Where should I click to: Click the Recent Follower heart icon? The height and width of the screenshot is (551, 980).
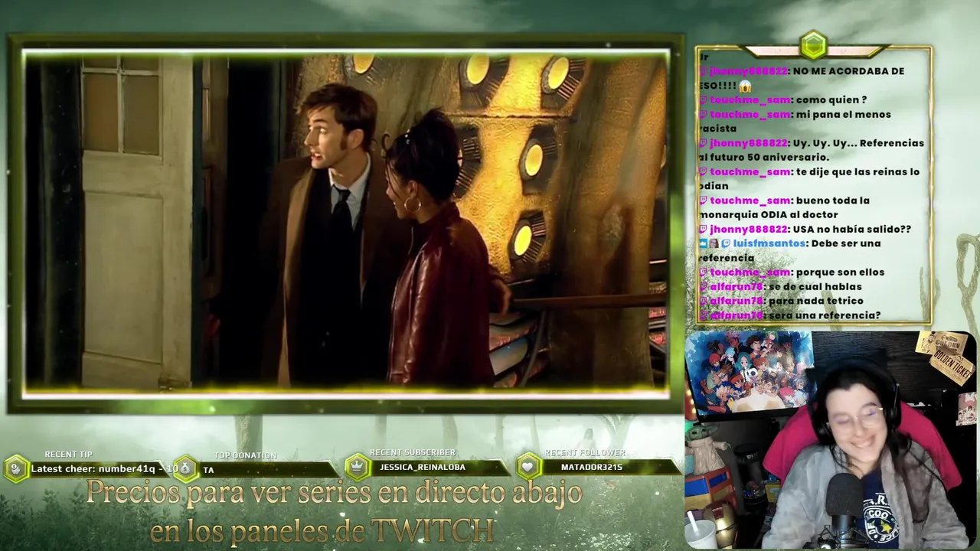[x=528, y=466]
